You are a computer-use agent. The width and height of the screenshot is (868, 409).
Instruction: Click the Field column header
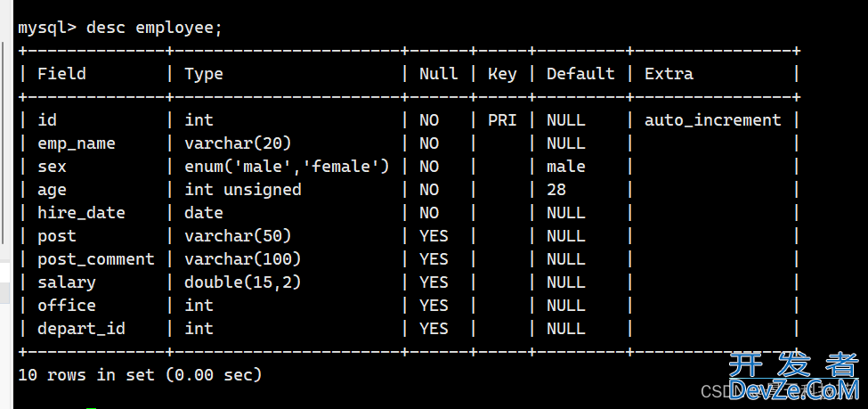click(x=61, y=74)
